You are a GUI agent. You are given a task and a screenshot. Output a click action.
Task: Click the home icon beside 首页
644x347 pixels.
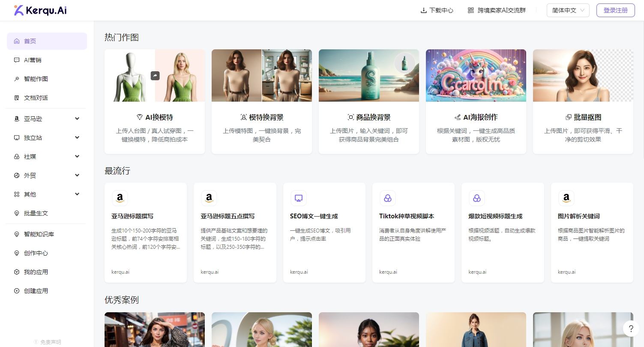coord(17,41)
